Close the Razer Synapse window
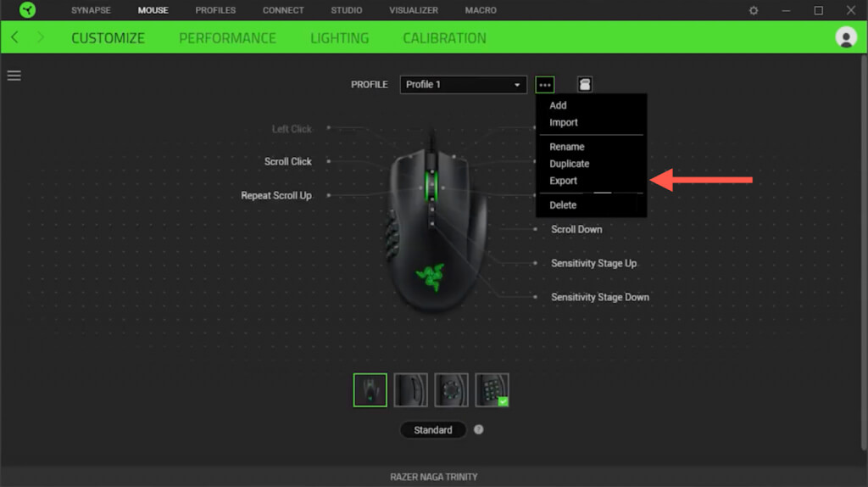The width and height of the screenshot is (868, 487). click(x=851, y=10)
